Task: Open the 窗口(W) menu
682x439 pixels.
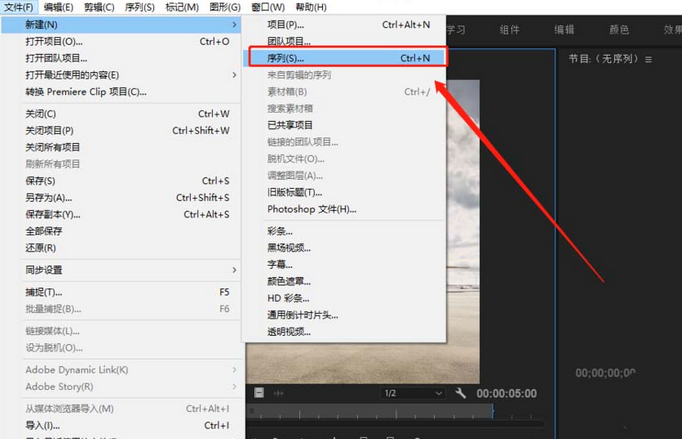Action: pyautogui.click(x=267, y=7)
